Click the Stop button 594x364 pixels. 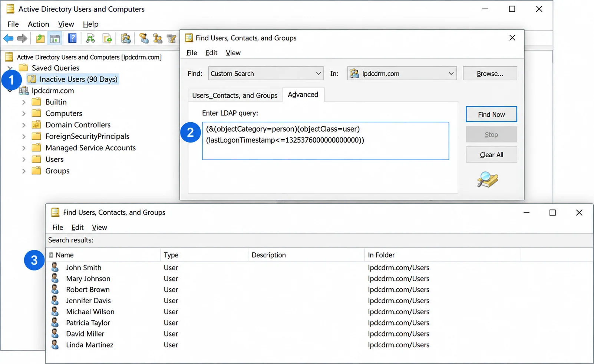click(491, 135)
